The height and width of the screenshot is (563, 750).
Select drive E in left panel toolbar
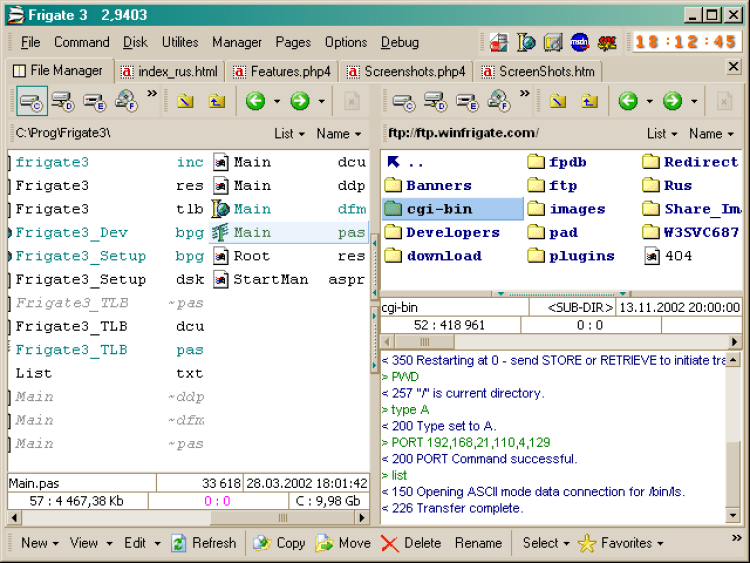coord(94,101)
